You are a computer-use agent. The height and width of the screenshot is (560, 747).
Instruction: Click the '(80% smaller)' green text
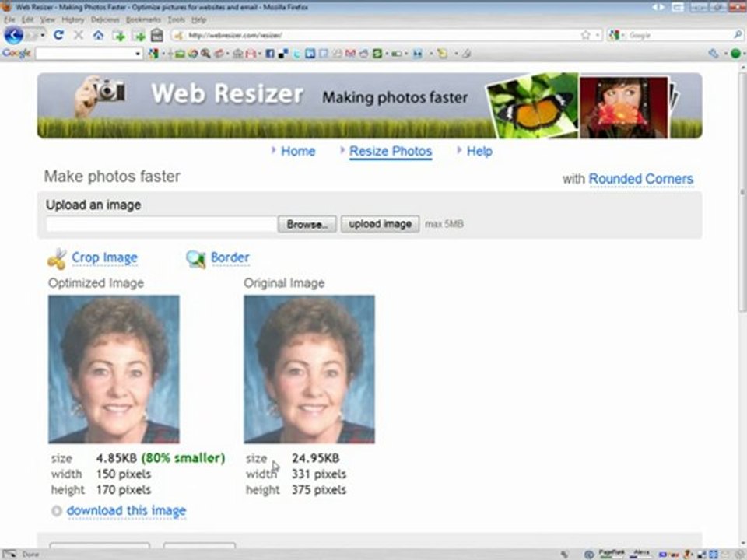[183, 458]
